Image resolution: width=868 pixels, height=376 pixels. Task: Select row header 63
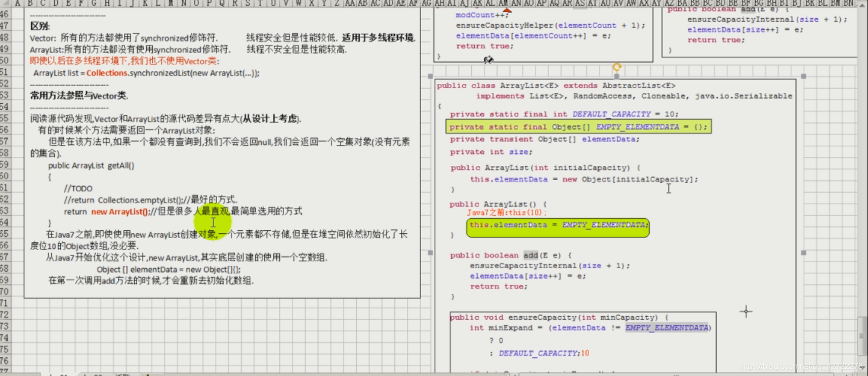tap(5, 211)
